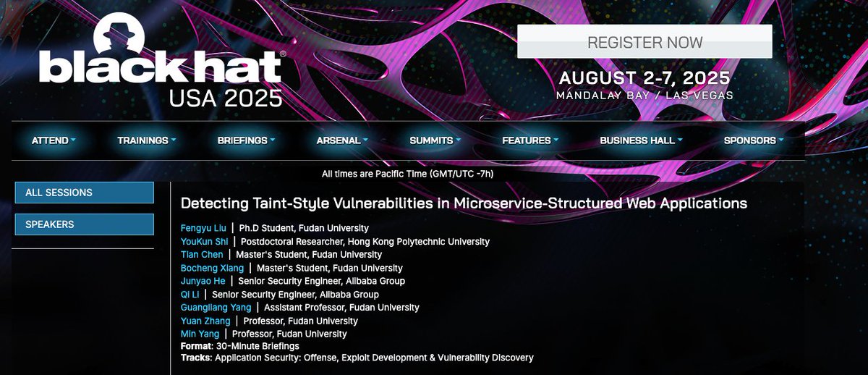
Task: Expand the Arsenal dropdown
Action: click(342, 140)
